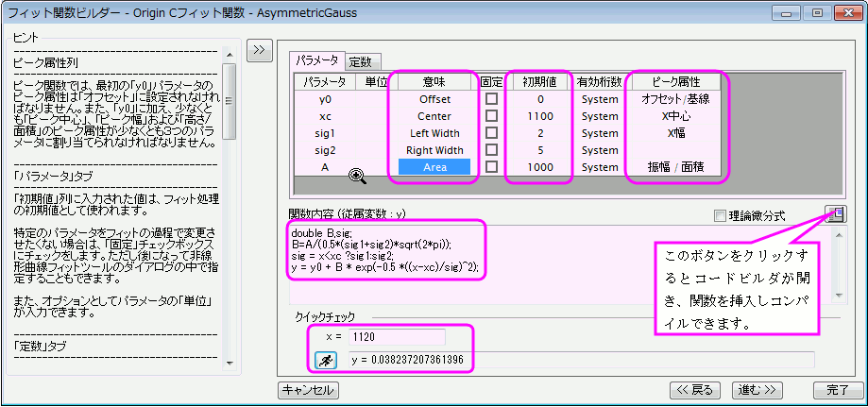This screenshot has height=407, width=868.
Task: Switch to the 定数 tab
Action: (363, 61)
